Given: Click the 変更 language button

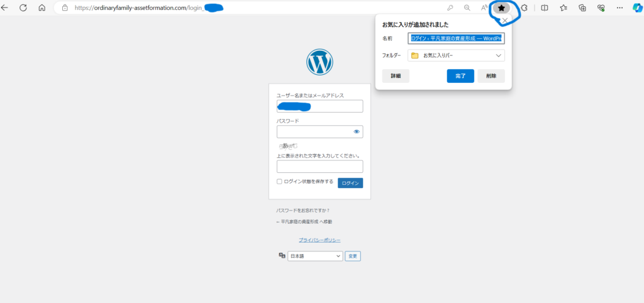Looking at the screenshot, I should click(x=353, y=256).
